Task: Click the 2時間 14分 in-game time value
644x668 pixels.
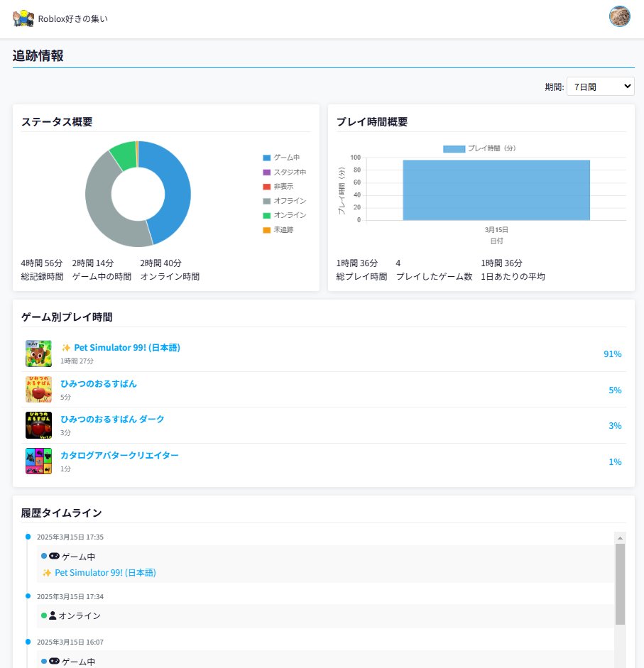Action: (x=93, y=263)
